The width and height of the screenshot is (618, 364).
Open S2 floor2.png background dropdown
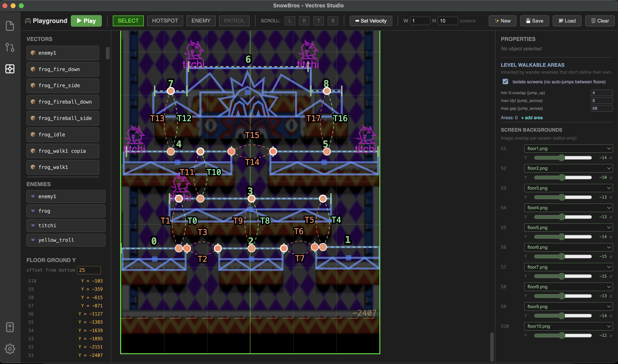point(568,168)
